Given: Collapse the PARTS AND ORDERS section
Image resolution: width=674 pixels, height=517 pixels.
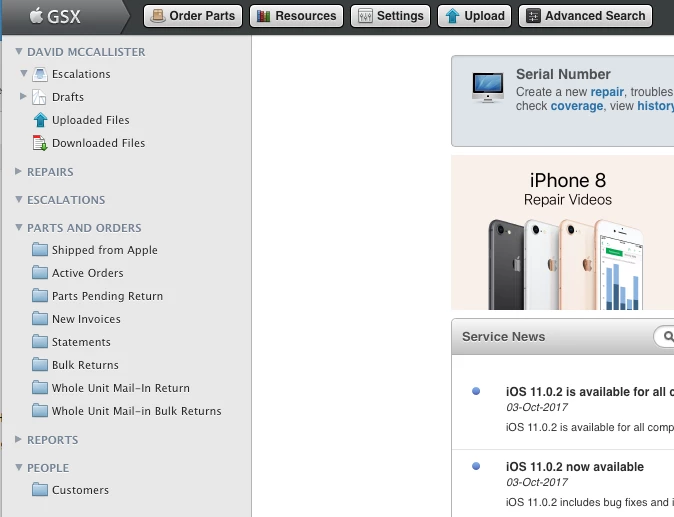Looking at the screenshot, I should [18, 227].
